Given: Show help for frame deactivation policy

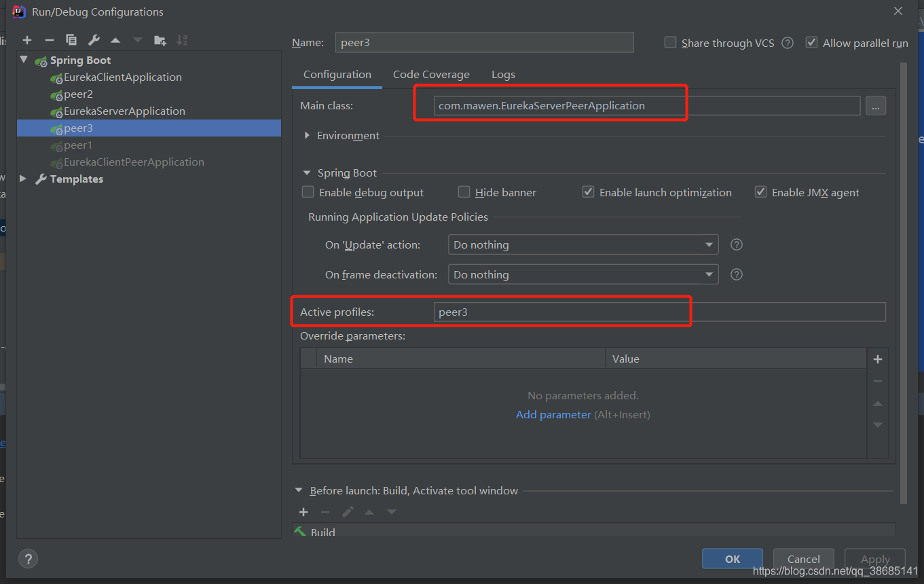Looking at the screenshot, I should pyautogui.click(x=737, y=274).
